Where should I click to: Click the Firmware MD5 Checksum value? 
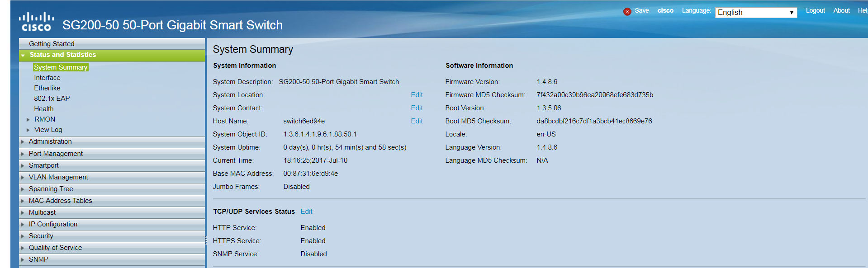tap(595, 95)
